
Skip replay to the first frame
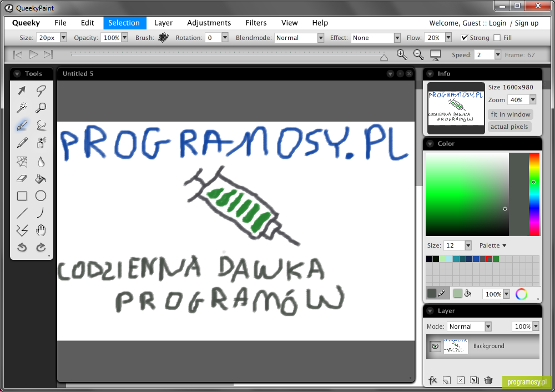18,54
